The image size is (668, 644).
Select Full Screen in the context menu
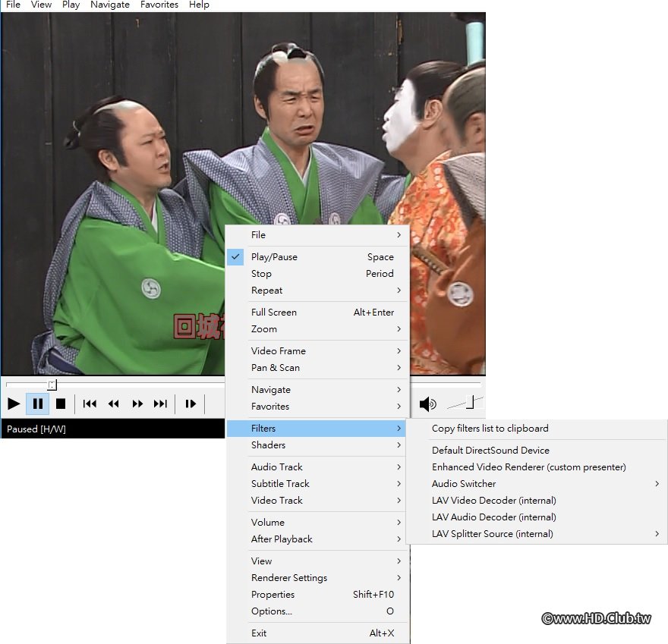click(317, 313)
